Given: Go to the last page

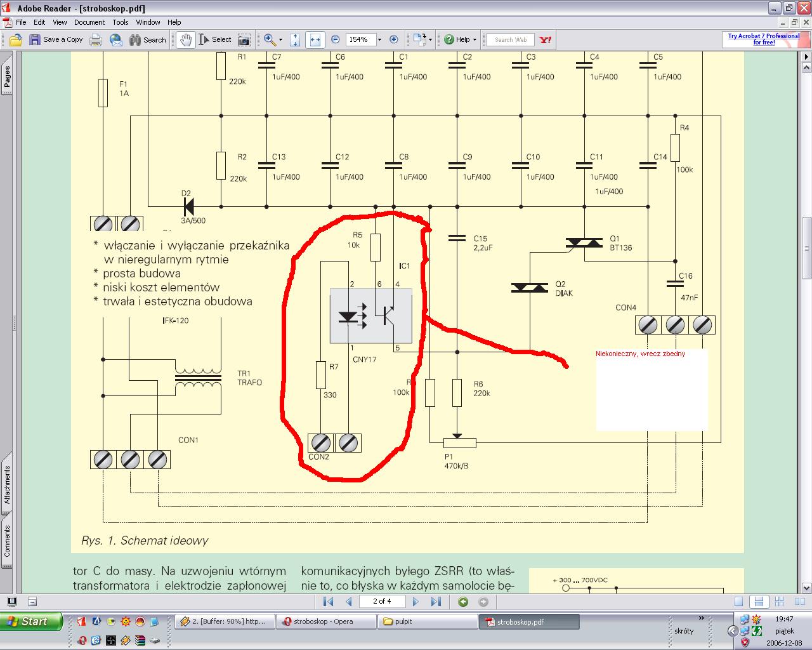Looking at the screenshot, I should [x=436, y=601].
